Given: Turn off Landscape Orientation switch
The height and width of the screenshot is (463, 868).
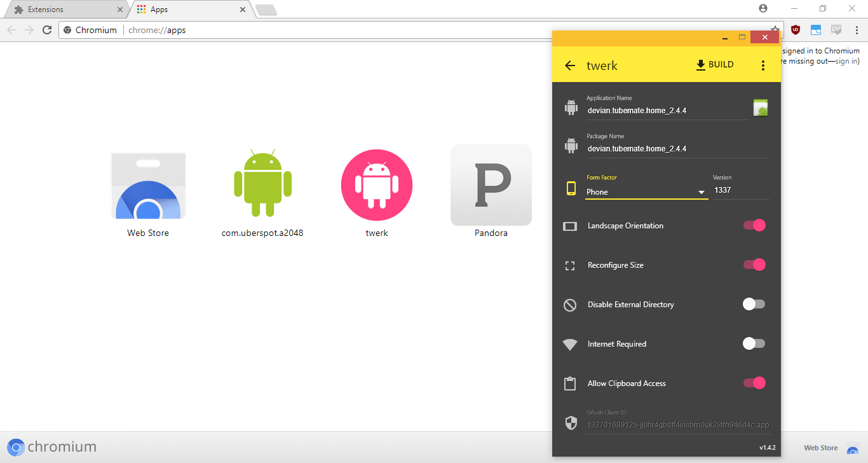Looking at the screenshot, I should 754,225.
